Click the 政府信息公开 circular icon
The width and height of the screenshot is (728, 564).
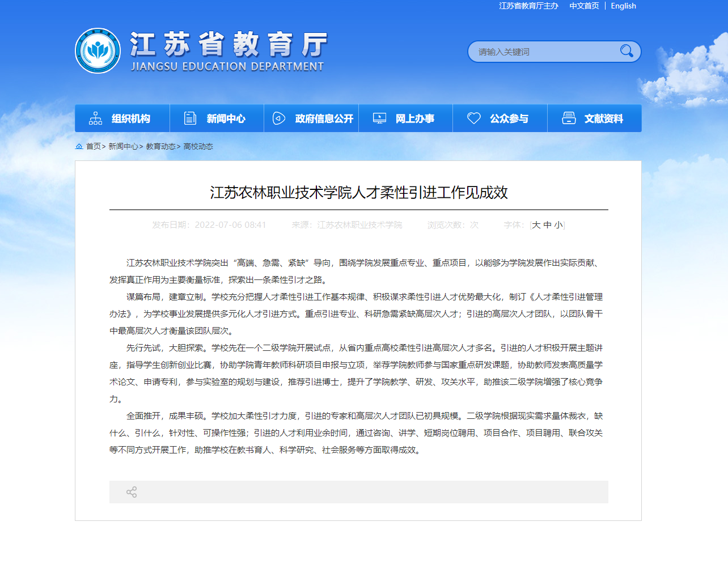pos(279,118)
